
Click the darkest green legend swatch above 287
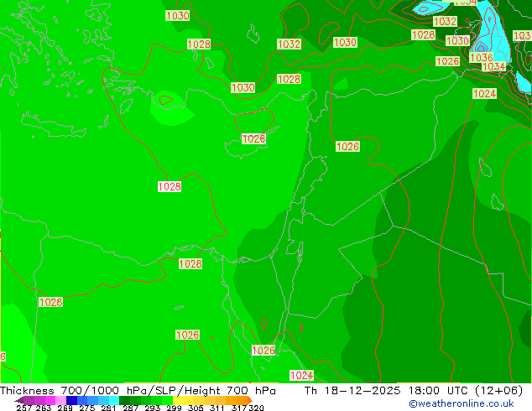click(x=124, y=400)
